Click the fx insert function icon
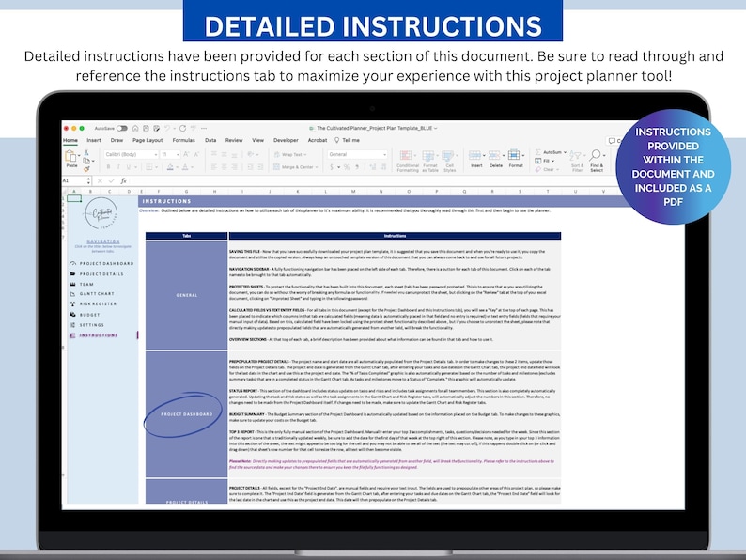The width and height of the screenshot is (746, 560). (123, 180)
